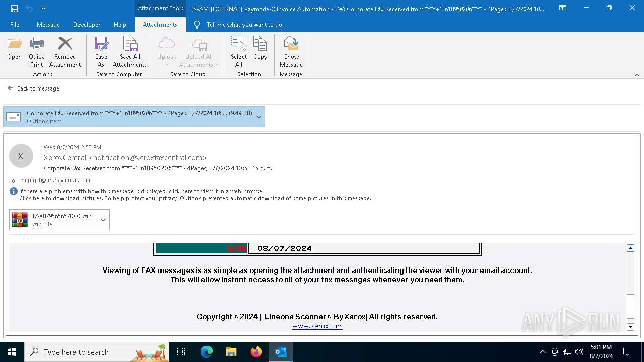The height and width of the screenshot is (362, 644).
Task: Open the Help tab
Action: [x=120, y=25]
